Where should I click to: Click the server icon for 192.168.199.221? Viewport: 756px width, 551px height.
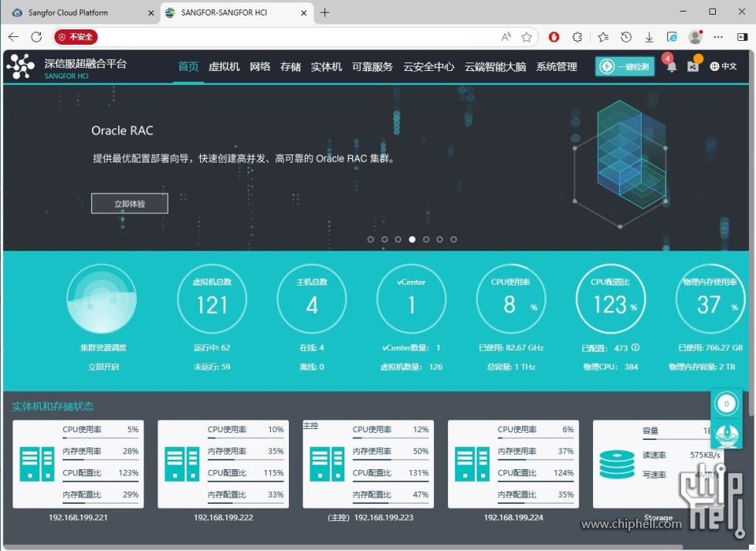[x=36, y=465]
